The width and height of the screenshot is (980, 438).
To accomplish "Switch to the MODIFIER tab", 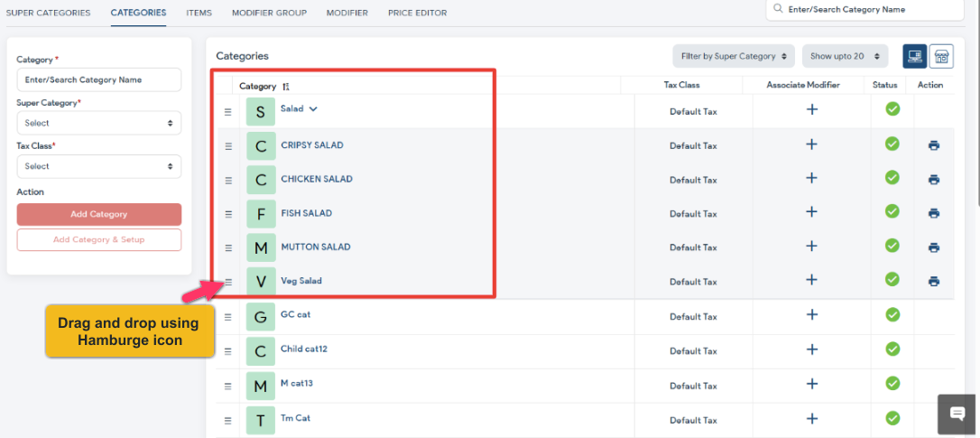I will 347,13.
